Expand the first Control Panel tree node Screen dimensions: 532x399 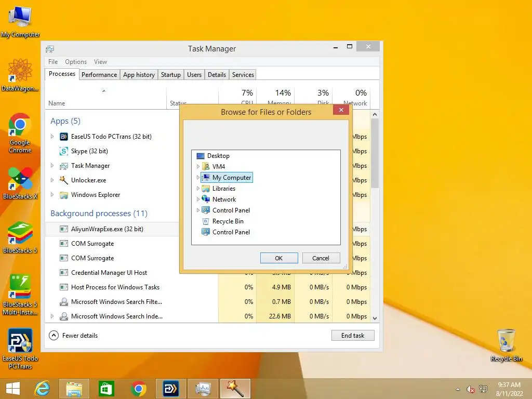pos(198,210)
